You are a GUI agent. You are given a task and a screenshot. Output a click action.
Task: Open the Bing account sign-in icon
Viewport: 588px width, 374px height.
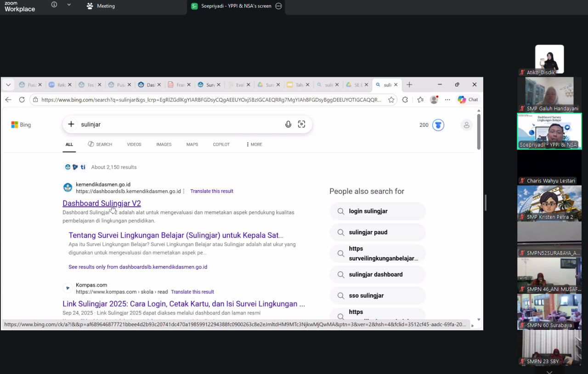pos(467,125)
